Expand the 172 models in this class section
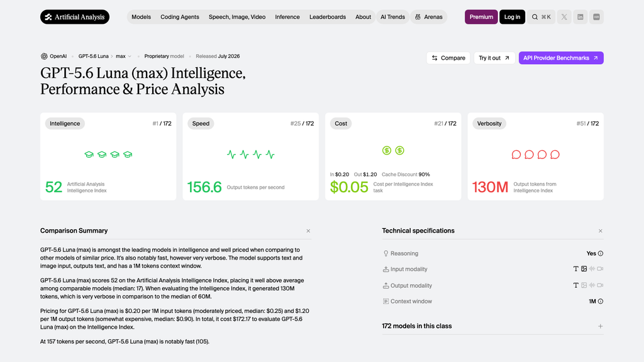This screenshot has width=644, height=362. click(601, 326)
